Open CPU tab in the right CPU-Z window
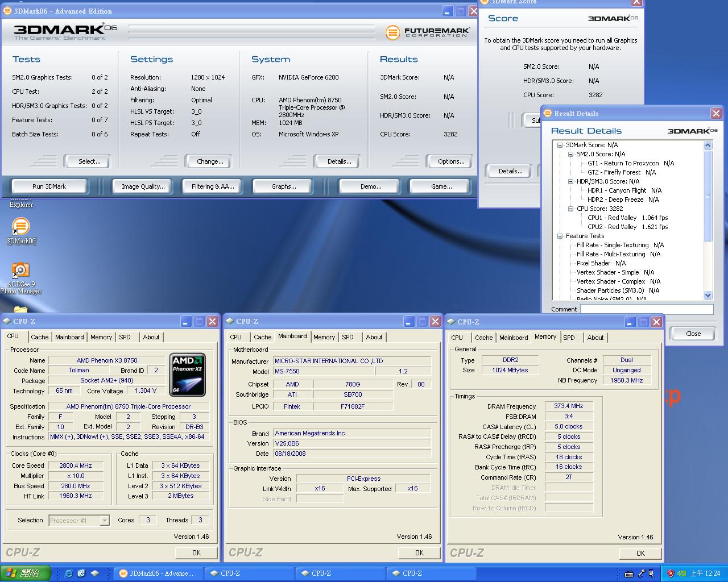The width and height of the screenshot is (728, 582). [x=457, y=338]
